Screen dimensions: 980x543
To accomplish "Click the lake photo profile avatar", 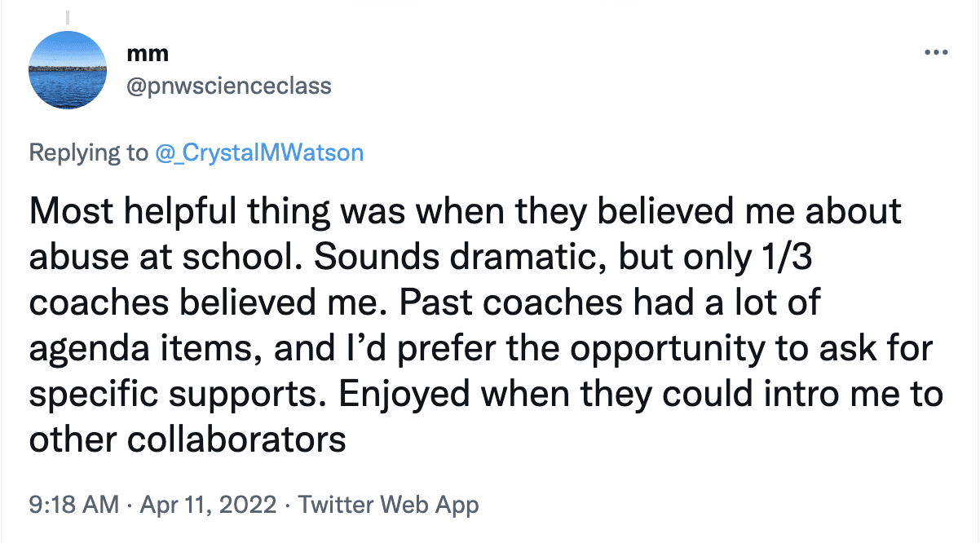I will pos(68,70).
